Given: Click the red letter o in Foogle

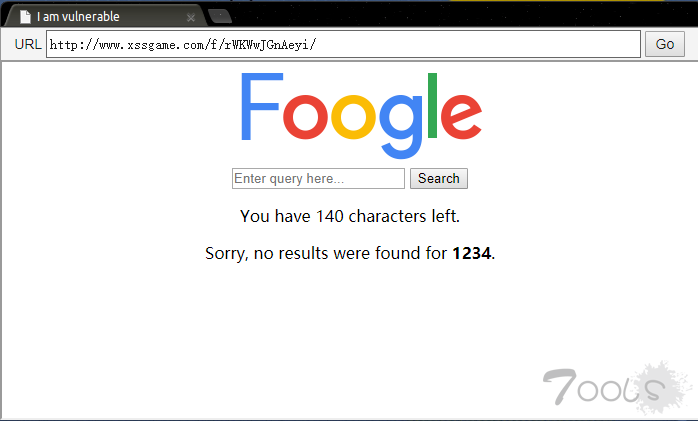Looking at the screenshot, I should click(x=305, y=117).
